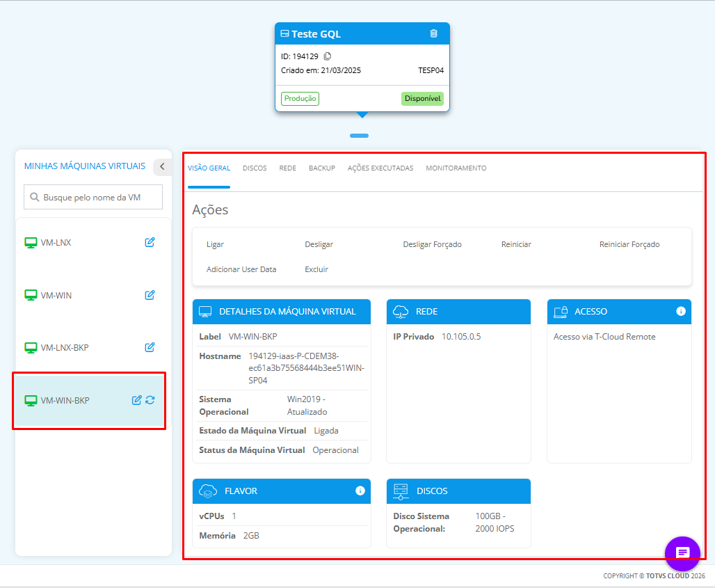This screenshot has width=715, height=588.
Task: Click the Operacional status value
Action: 336,450
